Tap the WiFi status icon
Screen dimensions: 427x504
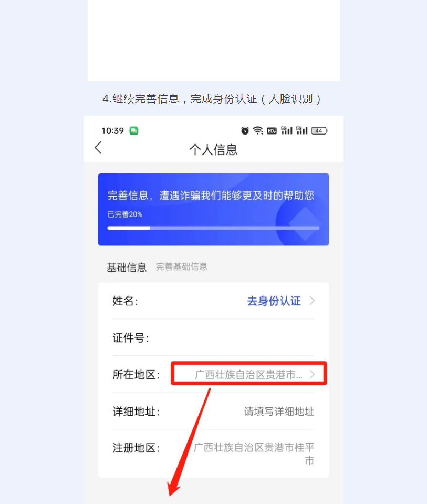258,130
